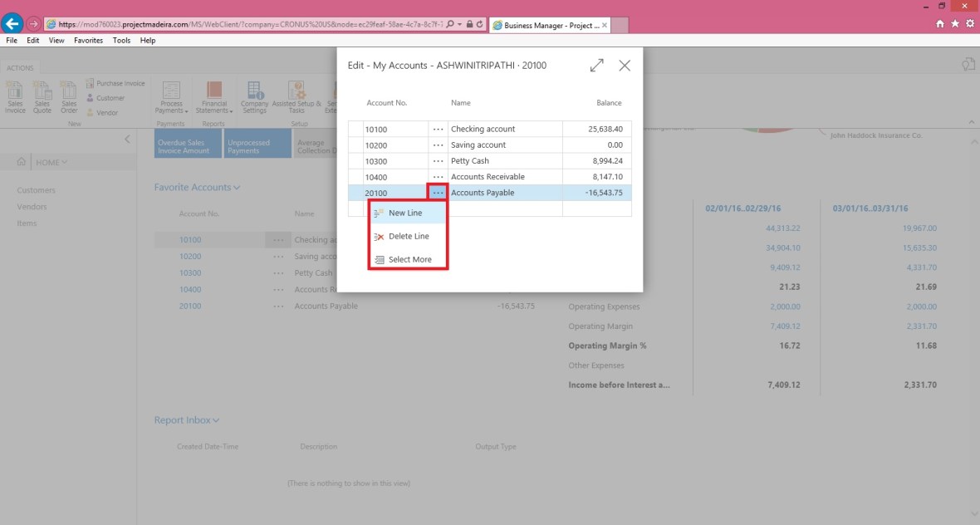The image size is (980, 525).
Task: Expand the dialog with the diagonal arrows icon
Action: pos(596,66)
